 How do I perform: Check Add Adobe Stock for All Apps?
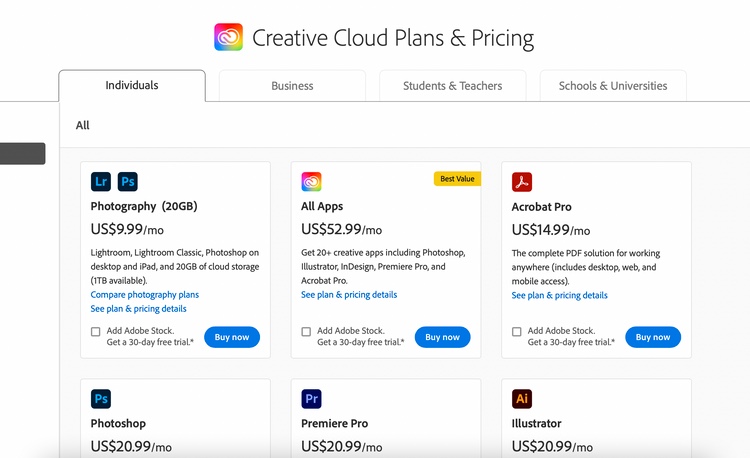pos(306,332)
